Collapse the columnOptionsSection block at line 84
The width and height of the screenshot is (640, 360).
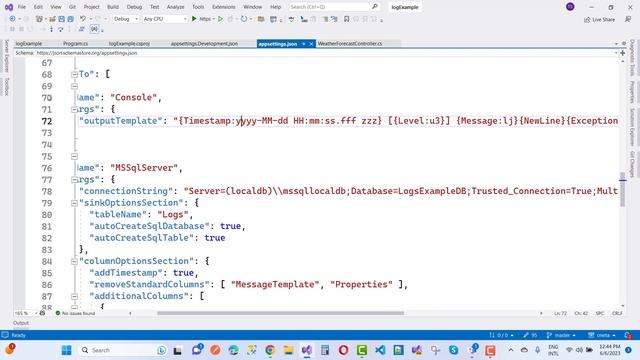pyautogui.click(x=74, y=261)
